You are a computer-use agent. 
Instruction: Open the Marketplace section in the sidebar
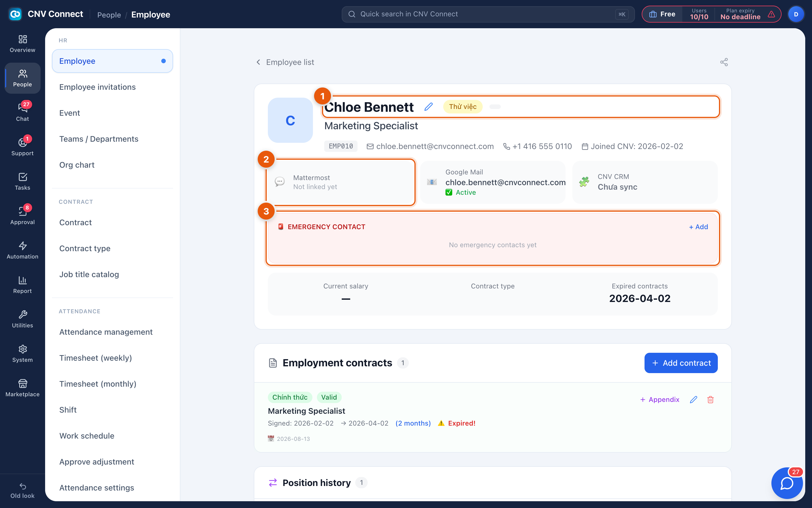pyautogui.click(x=23, y=388)
